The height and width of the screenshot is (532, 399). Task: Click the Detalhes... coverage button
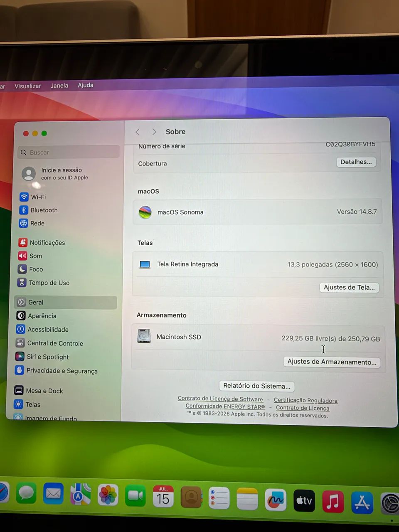[x=356, y=162]
